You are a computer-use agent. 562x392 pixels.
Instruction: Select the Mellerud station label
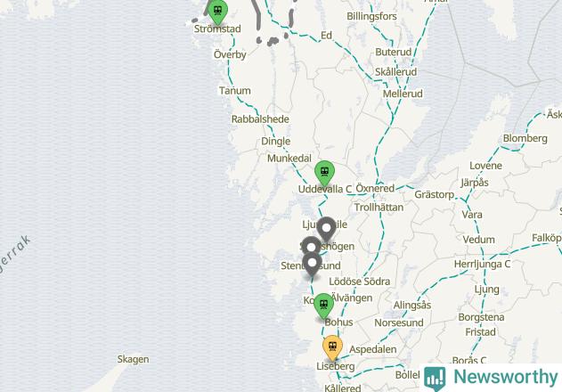pos(403,94)
